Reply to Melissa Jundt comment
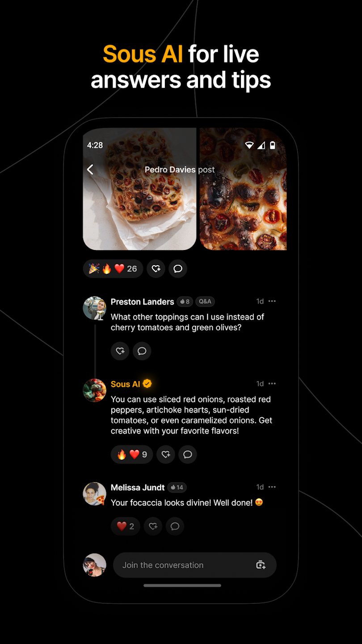This screenshot has height=644, width=362. [x=175, y=526]
